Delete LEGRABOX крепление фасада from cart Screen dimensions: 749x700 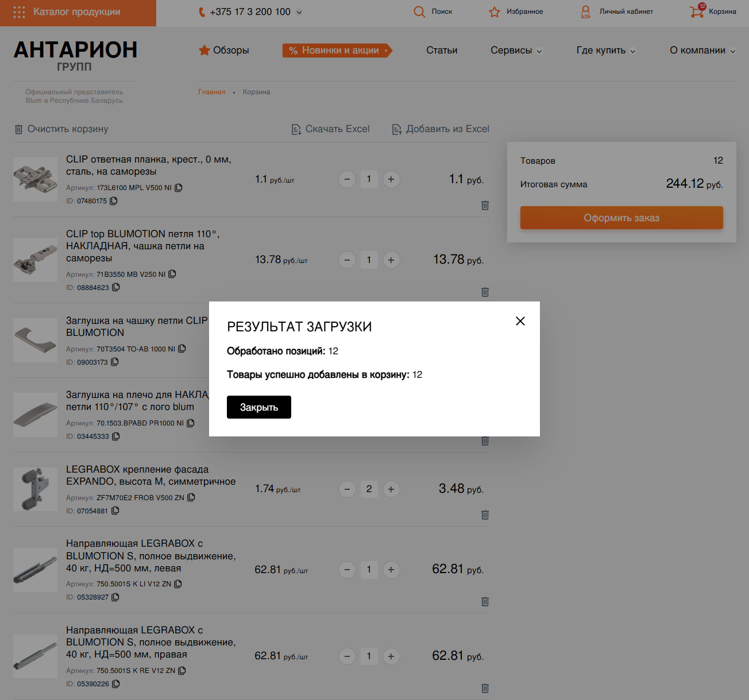pyautogui.click(x=485, y=515)
